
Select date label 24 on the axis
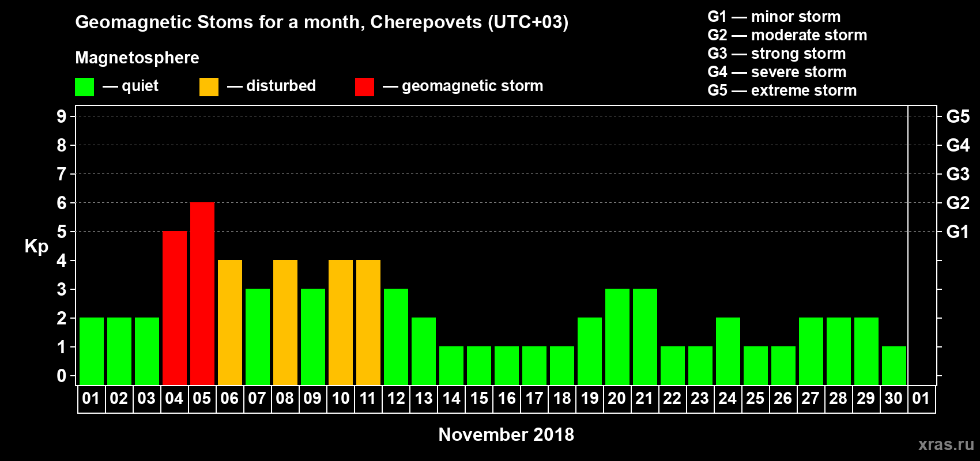click(728, 398)
